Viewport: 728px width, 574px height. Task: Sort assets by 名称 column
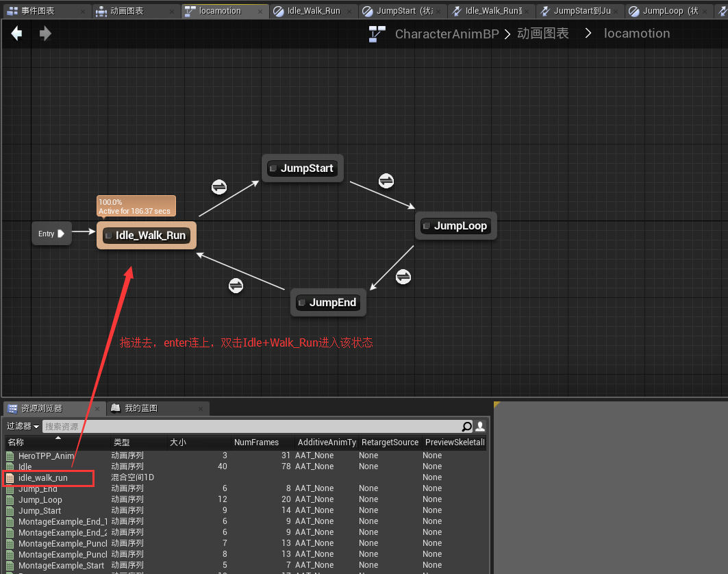pos(58,442)
